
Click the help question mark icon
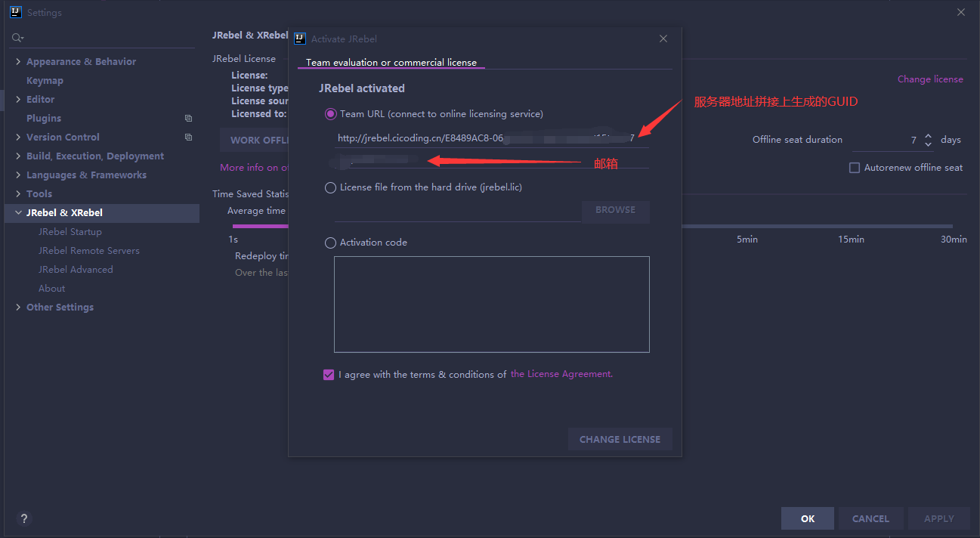24,519
